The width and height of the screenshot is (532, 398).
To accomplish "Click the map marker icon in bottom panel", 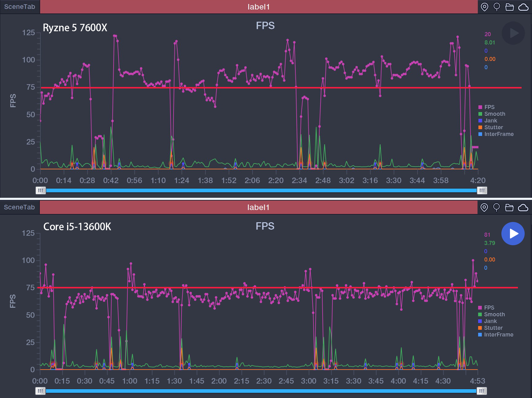I will tap(496, 208).
